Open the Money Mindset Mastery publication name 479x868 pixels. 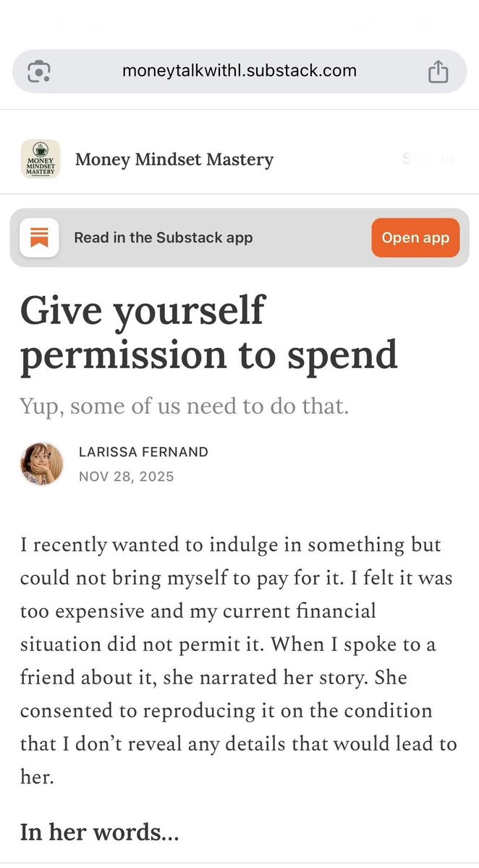174,159
